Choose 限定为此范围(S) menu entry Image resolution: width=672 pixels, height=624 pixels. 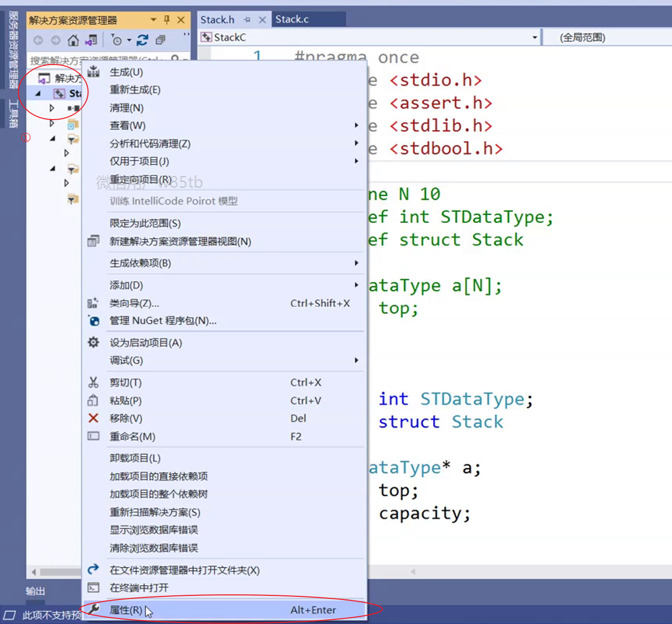pyautogui.click(x=145, y=223)
